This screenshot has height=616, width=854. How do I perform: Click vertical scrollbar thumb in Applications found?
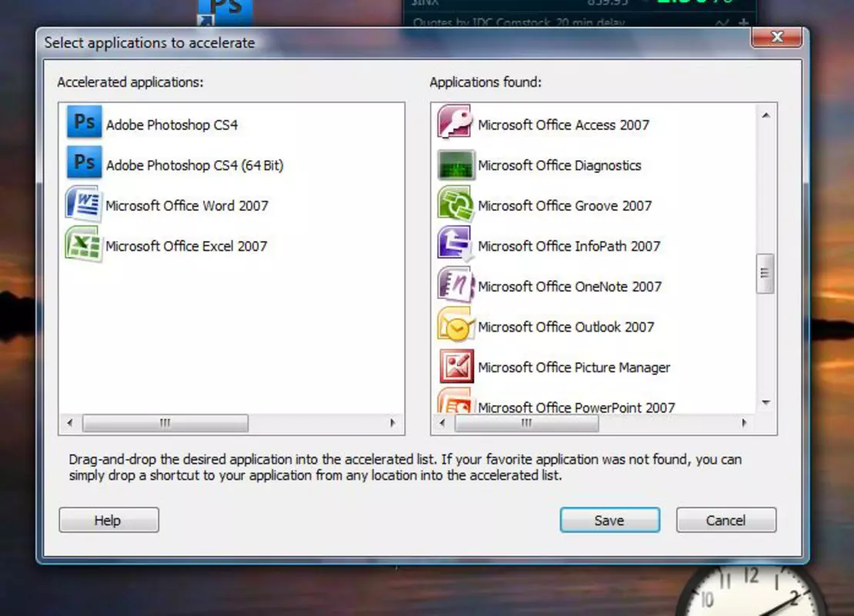click(765, 273)
